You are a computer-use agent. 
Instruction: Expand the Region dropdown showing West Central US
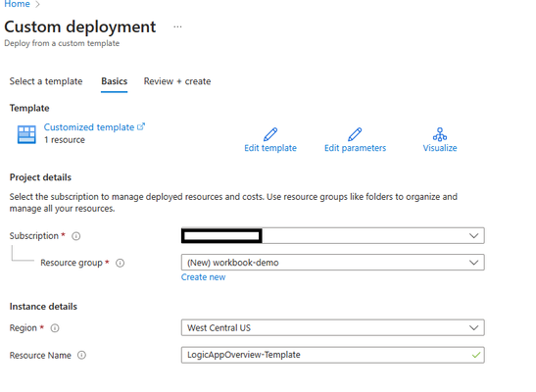pyautogui.click(x=332, y=327)
